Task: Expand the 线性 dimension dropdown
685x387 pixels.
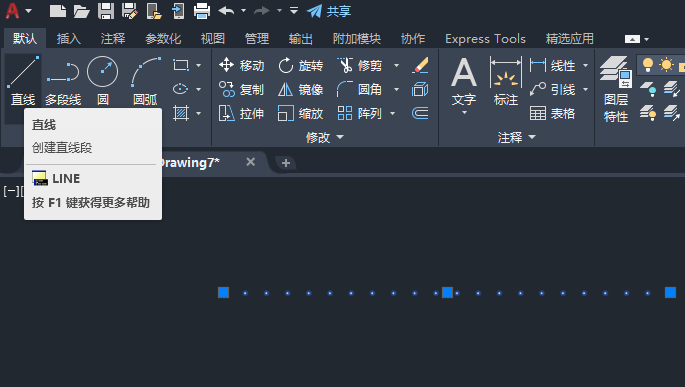Action: pyautogui.click(x=585, y=66)
